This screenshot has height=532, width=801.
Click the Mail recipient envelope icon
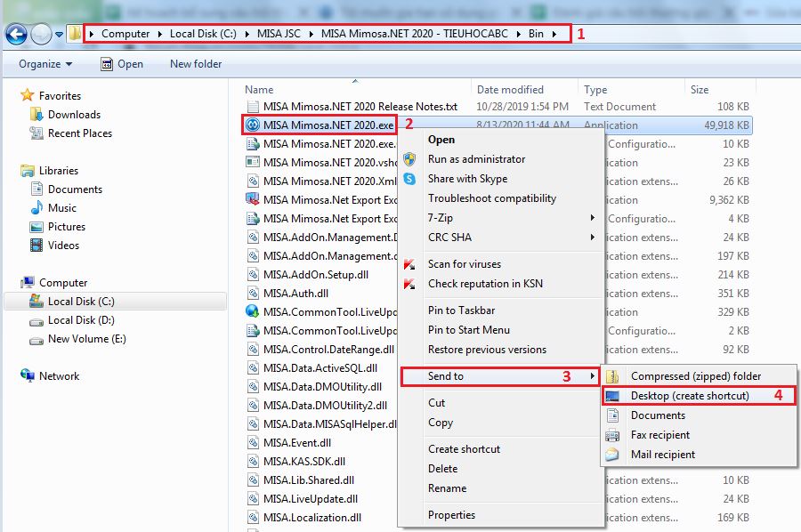click(612, 455)
